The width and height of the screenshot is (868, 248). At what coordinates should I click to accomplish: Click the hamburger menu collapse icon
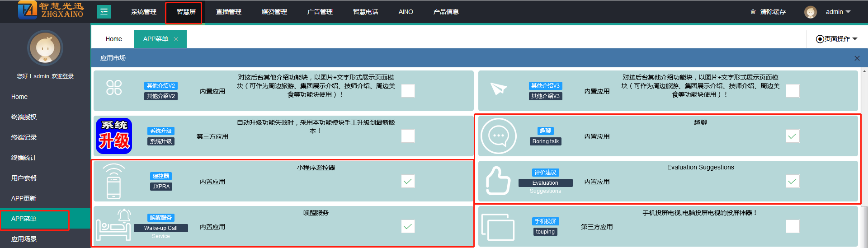pyautogui.click(x=104, y=12)
